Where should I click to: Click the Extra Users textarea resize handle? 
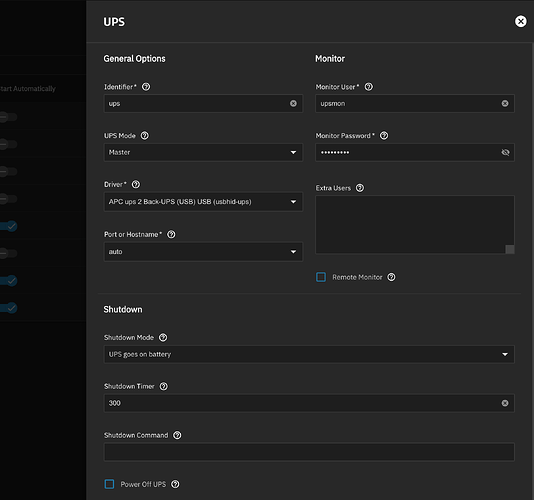[x=510, y=249]
